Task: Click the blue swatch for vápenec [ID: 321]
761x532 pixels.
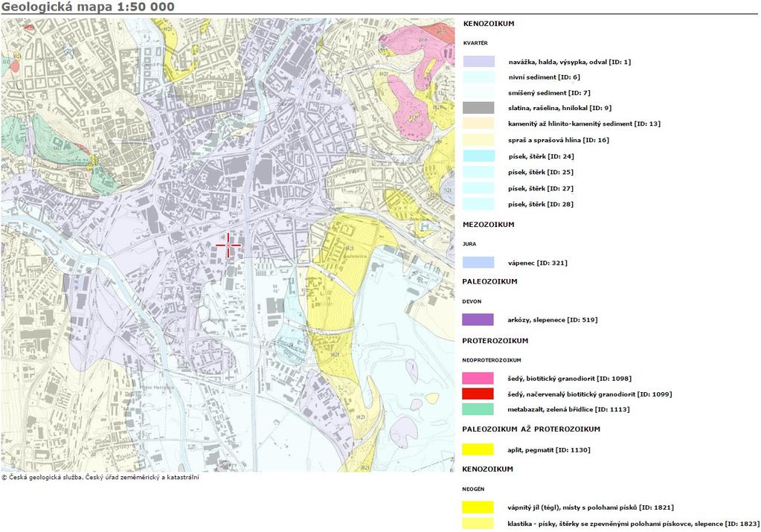Action: coord(478,263)
